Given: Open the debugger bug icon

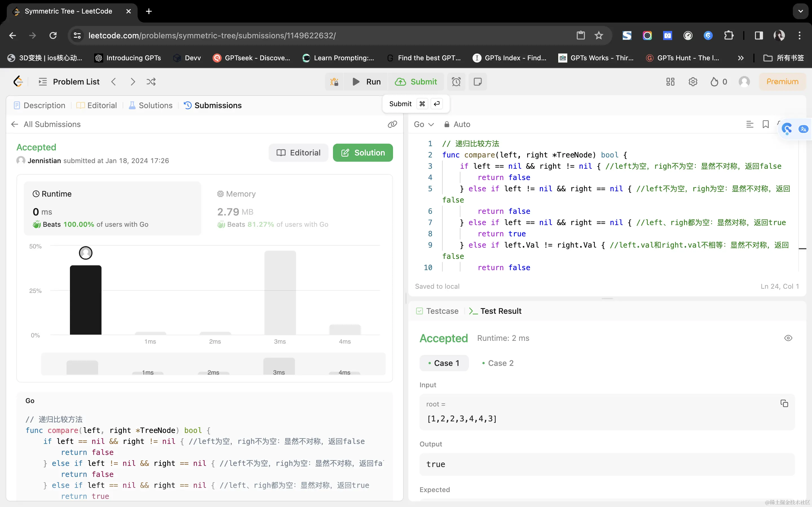Looking at the screenshot, I should coord(334,82).
